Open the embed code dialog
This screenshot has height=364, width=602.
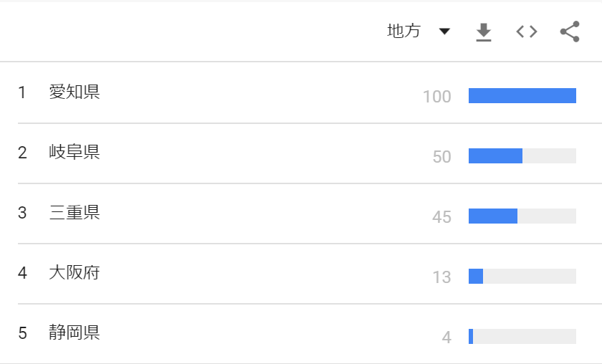click(x=527, y=32)
